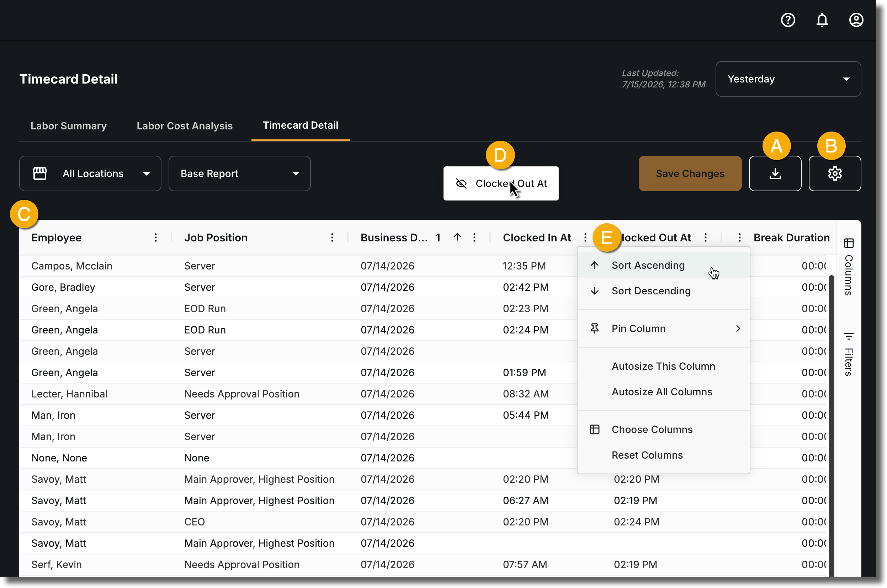Screen dimensions: 887x588
Task: Open Clocked Out At column menu
Action: click(706, 237)
